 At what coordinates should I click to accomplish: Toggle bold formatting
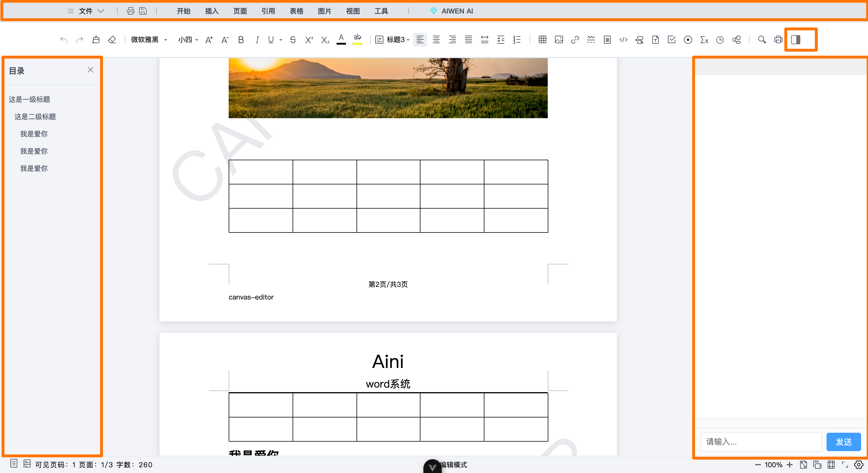click(x=240, y=40)
